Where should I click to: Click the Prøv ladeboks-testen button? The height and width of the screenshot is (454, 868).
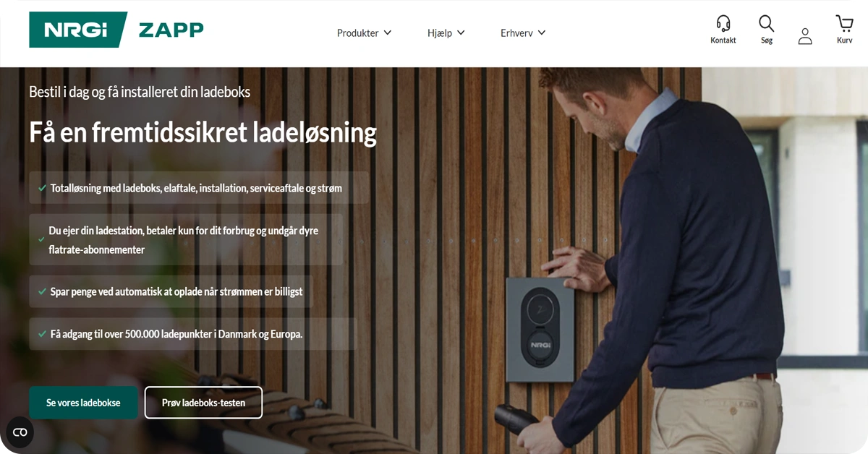[203, 403]
